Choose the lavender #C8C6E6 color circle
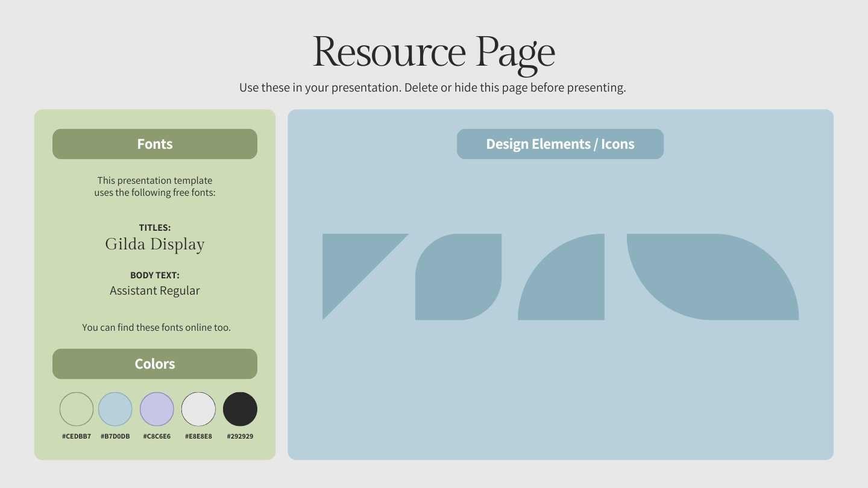This screenshot has height=488, width=868. [x=157, y=409]
